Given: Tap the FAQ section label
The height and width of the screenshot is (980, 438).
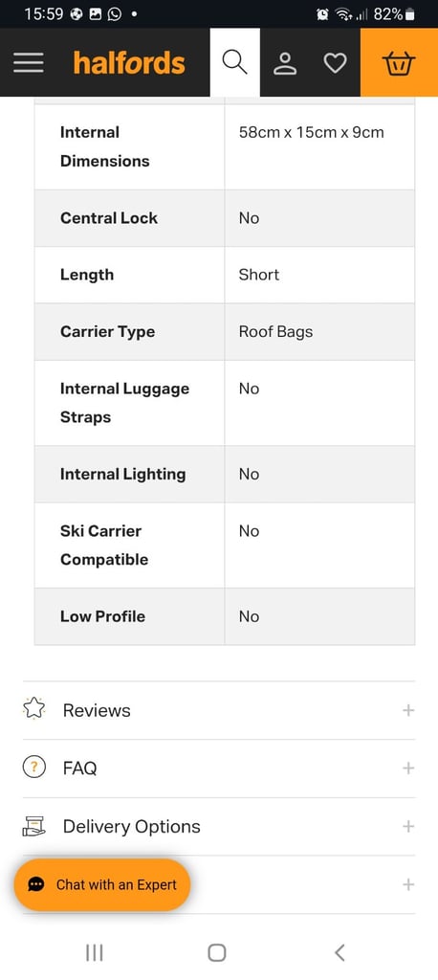Looking at the screenshot, I should (80, 768).
